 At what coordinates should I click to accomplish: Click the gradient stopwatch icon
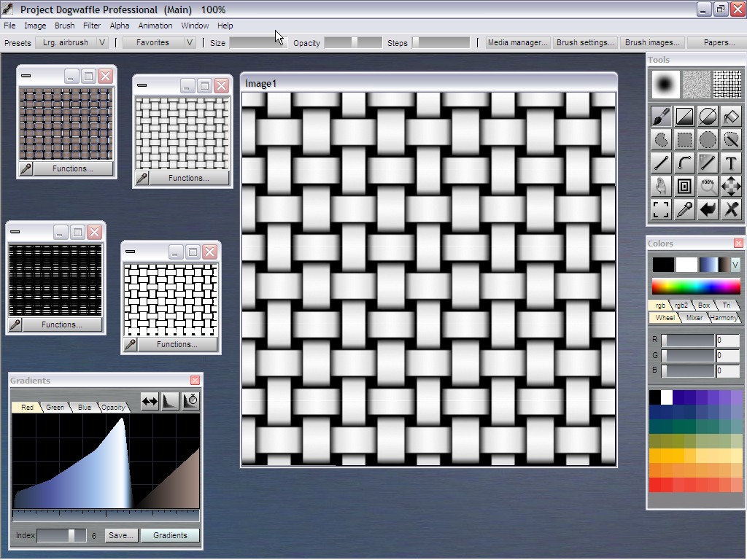click(190, 400)
